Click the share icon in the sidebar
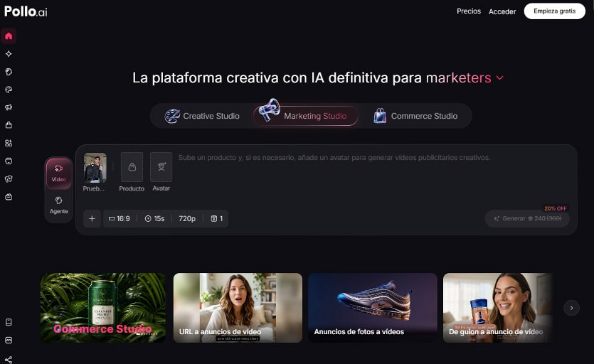 point(9,360)
